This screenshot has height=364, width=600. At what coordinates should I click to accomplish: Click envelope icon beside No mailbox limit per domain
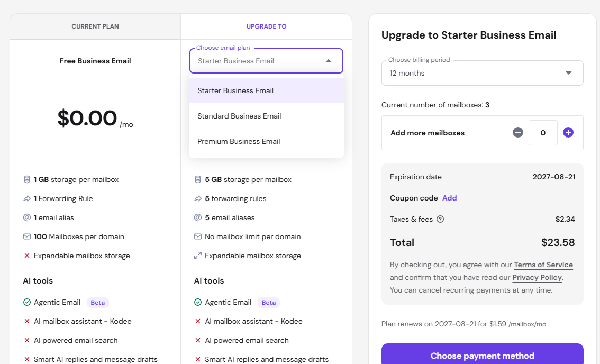pos(198,236)
